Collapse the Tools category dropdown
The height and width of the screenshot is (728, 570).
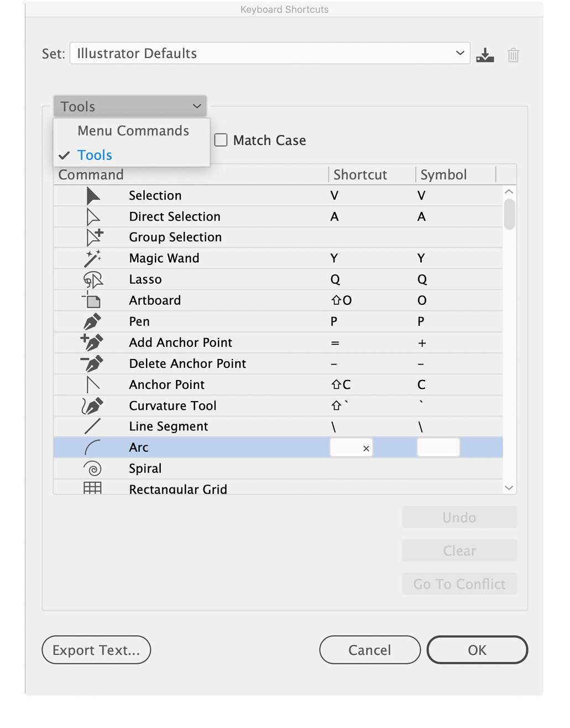(130, 106)
